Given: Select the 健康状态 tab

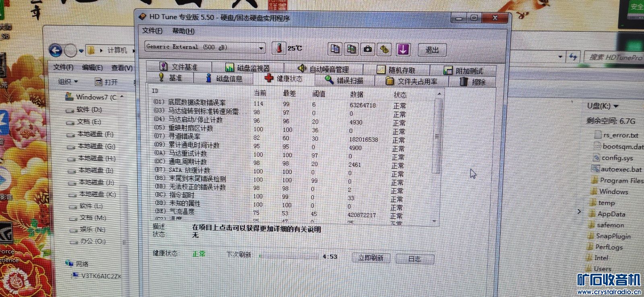Looking at the screenshot, I should tap(283, 79).
